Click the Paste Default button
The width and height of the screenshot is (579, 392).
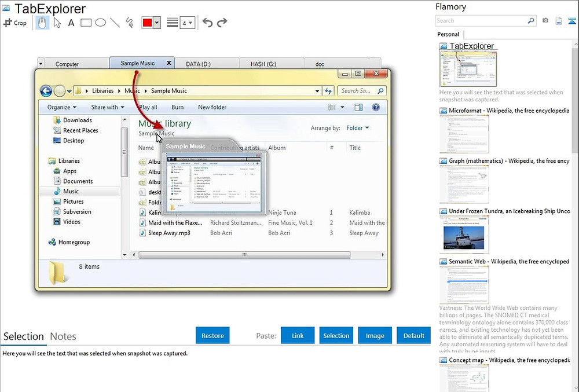[413, 335]
